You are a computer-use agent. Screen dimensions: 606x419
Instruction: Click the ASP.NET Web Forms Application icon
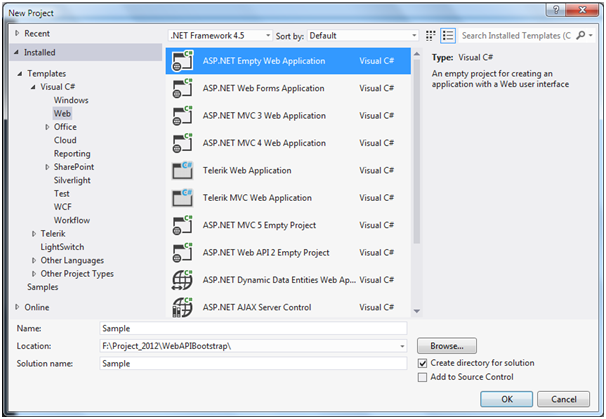coord(182,89)
